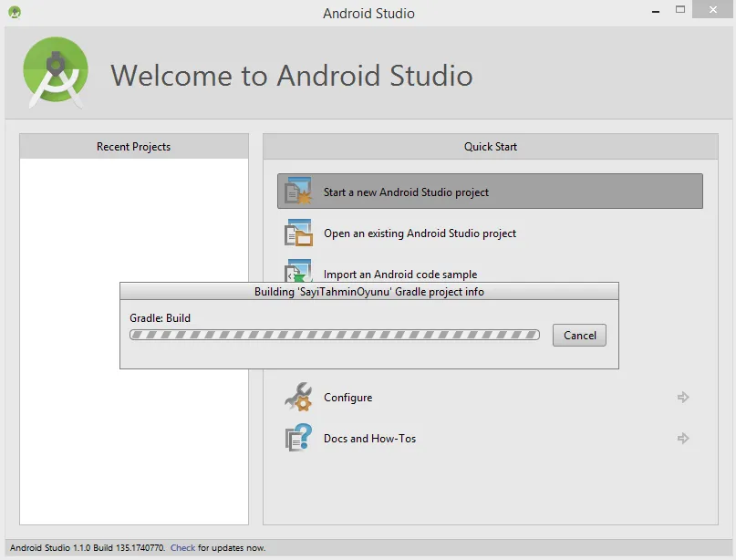Click the Building 'SayiTahminOyunu' dialog title
The height and width of the screenshot is (560, 736).
point(368,292)
